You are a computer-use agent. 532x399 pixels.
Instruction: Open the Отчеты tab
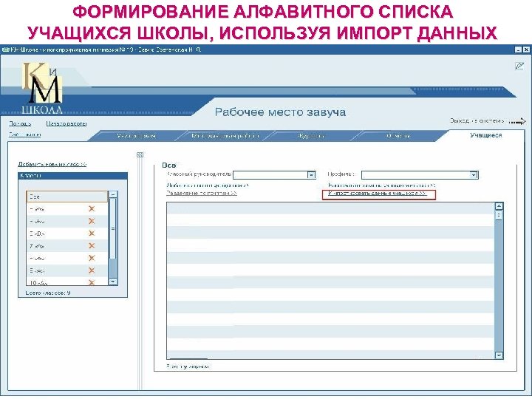pyautogui.click(x=398, y=136)
